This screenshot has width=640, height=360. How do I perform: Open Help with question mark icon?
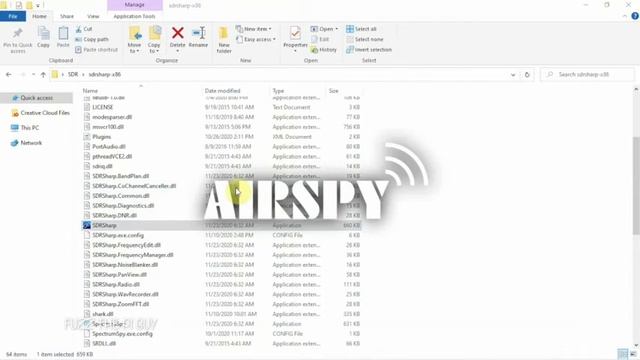click(x=635, y=16)
